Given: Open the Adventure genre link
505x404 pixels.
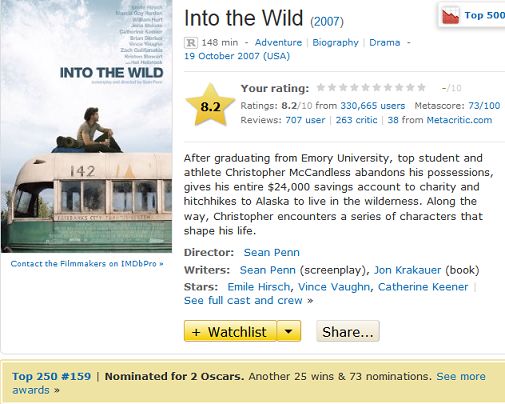Looking at the screenshot, I should click(278, 43).
